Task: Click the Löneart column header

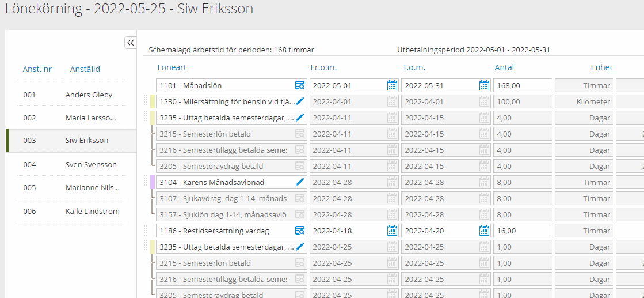Action: coord(172,67)
